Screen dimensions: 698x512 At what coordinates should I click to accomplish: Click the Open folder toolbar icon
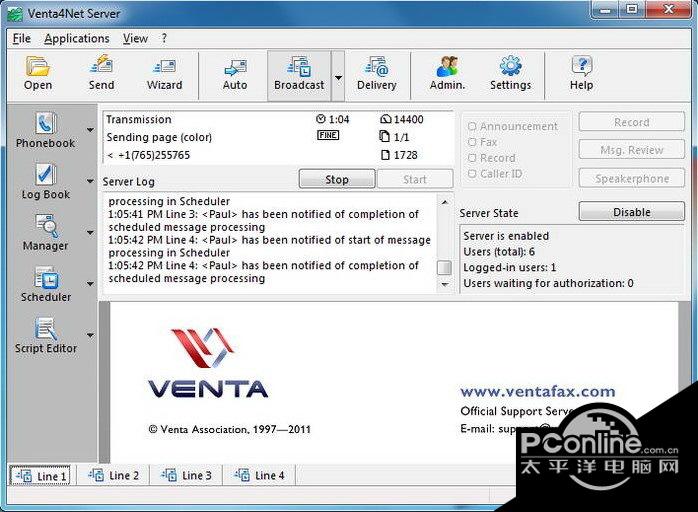[38, 74]
